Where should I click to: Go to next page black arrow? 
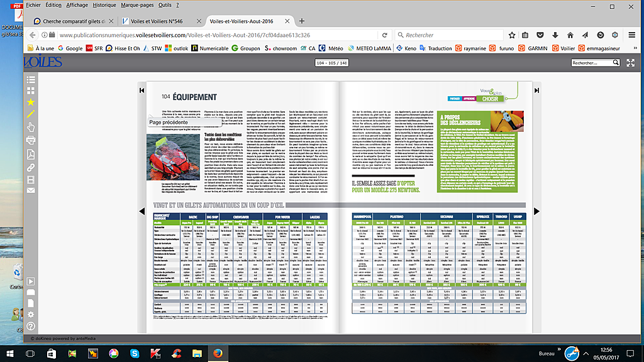pyautogui.click(x=537, y=211)
